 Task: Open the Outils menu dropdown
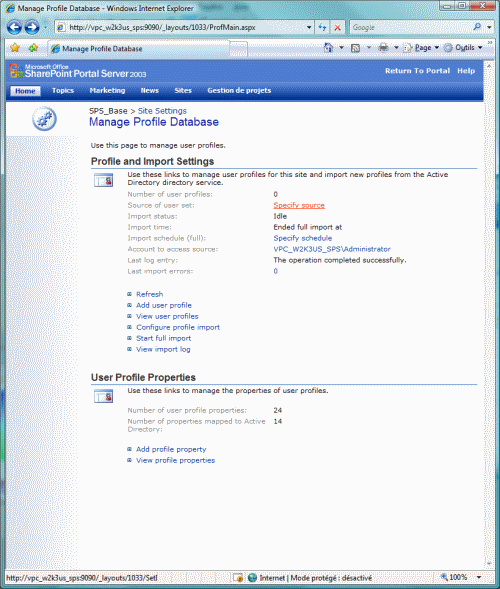pos(464,48)
